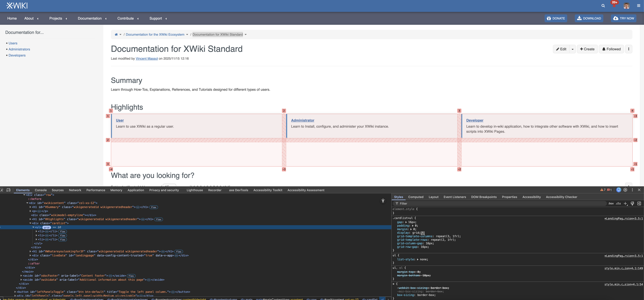Click the search magnifier icon in the header

click(x=603, y=6)
